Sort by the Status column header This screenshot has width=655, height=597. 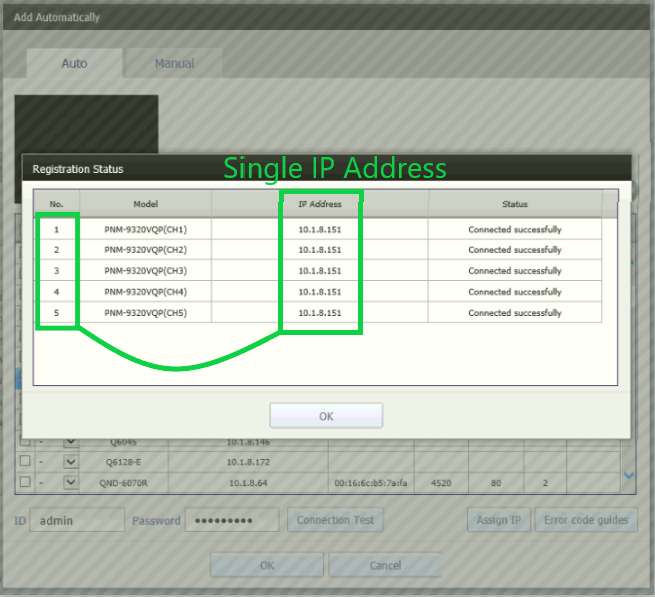tap(515, 204)
